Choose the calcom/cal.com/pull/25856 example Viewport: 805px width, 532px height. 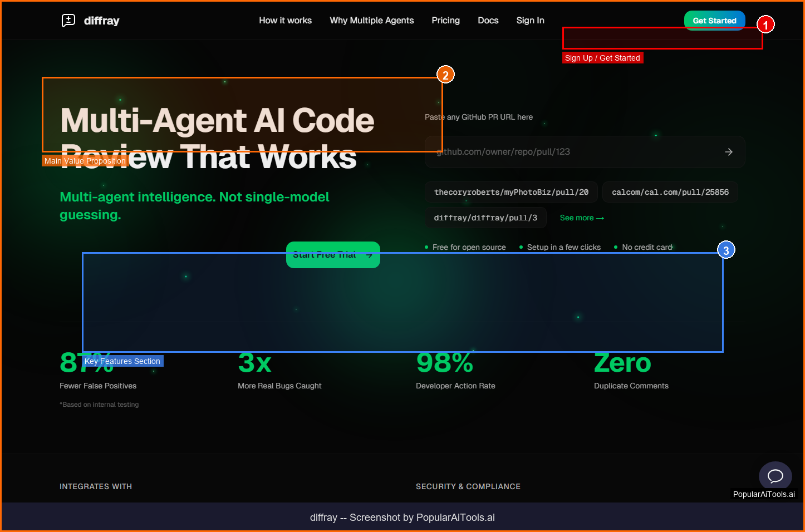click(670, 192)
